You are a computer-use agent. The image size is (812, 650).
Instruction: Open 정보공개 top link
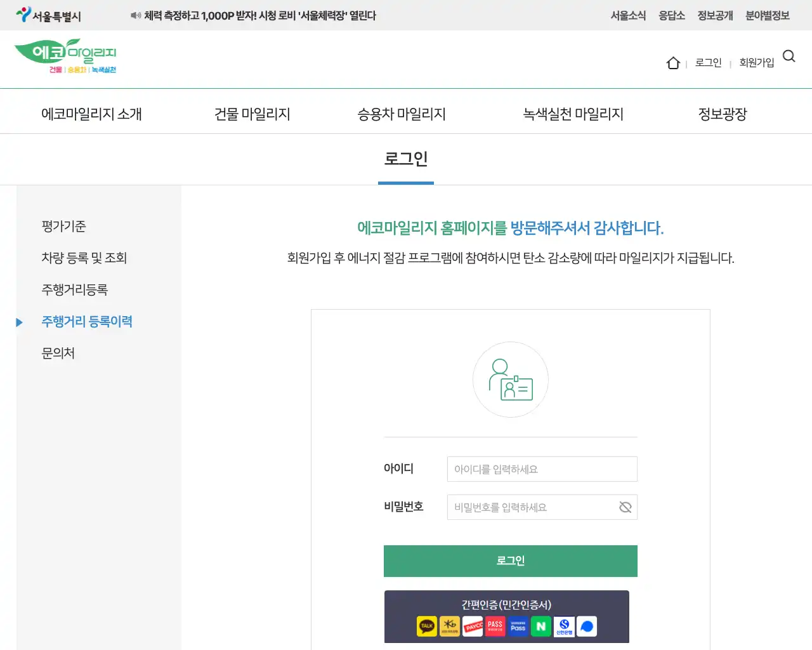click(x=715, y=15)
